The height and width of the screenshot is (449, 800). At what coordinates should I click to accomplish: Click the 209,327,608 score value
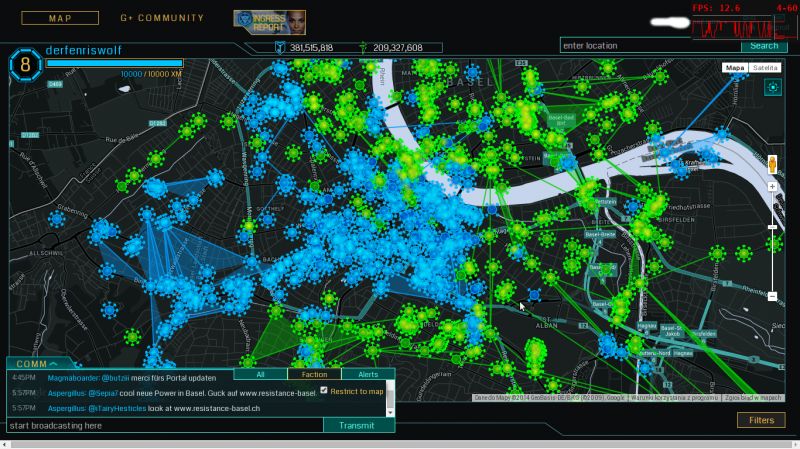pos(397,47)
